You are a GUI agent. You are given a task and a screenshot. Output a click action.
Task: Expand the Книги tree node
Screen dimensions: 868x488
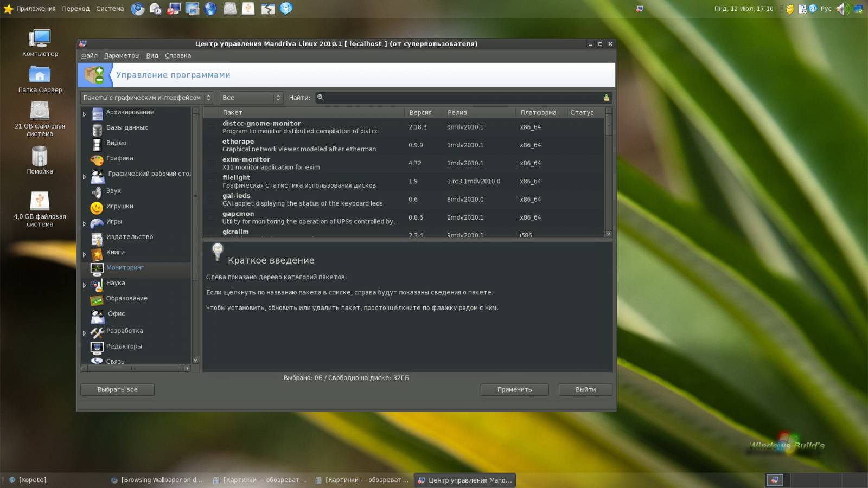(x=84, y=254)
